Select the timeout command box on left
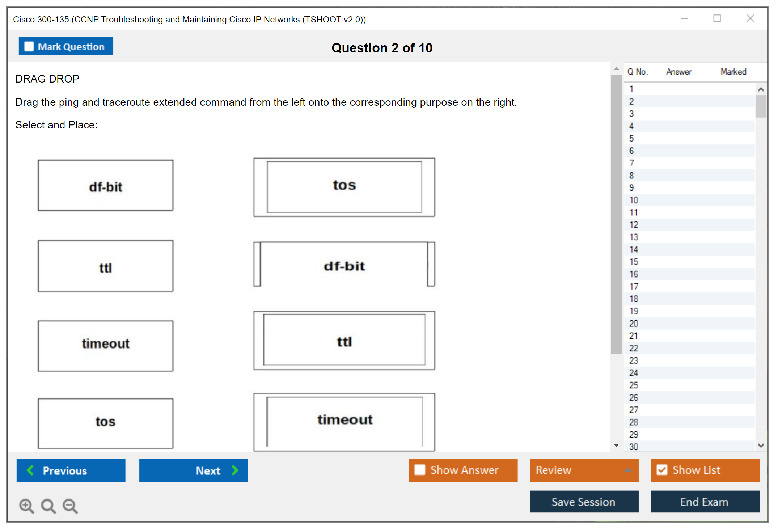 [105, 345]
